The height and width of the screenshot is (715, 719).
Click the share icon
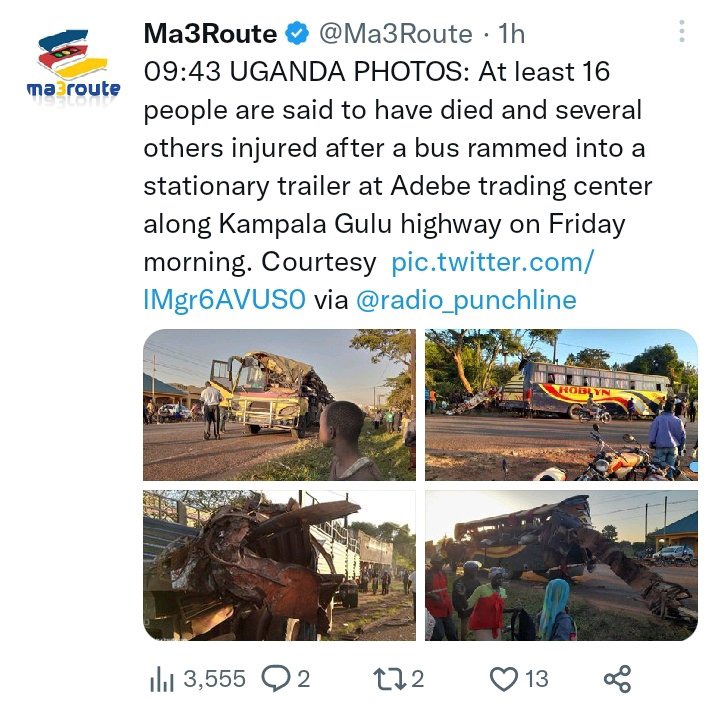[x=617, y=679]
